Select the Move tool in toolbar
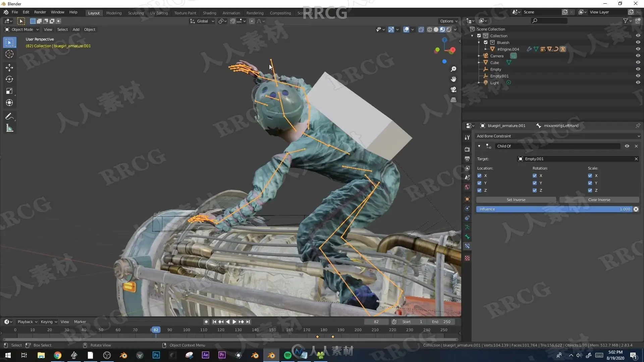Viewport: 644px width, 362px height. [9, 67]
